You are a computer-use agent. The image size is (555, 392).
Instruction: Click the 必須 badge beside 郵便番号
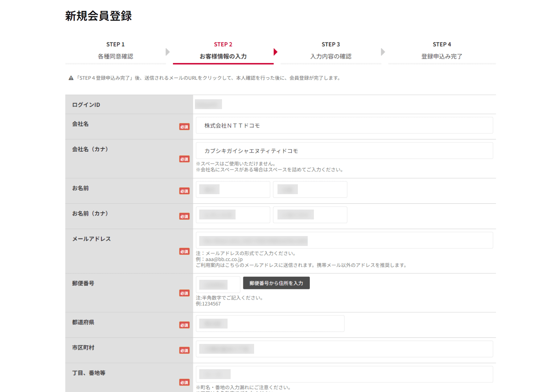tap(184, 293)
